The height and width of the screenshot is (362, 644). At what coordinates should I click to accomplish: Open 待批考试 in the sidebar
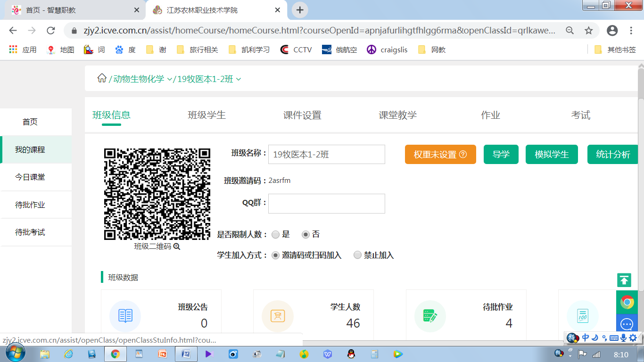pos(36,232)
